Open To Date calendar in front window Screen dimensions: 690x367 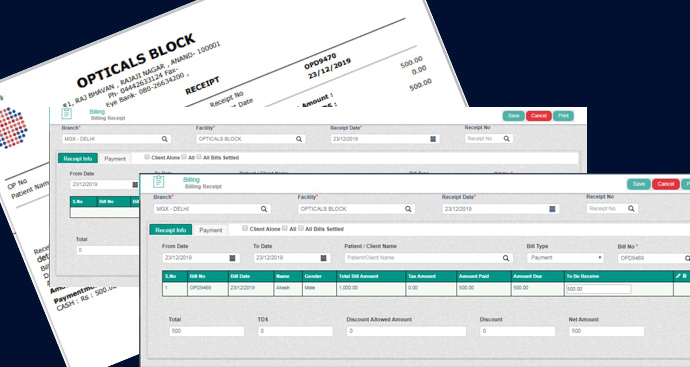click(x=323, y=258)
